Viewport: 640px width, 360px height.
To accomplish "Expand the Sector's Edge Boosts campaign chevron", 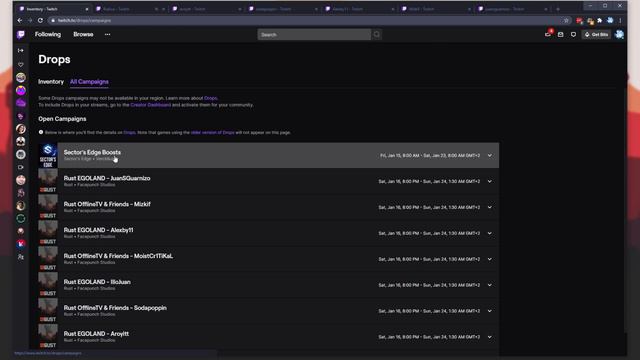I will [489, 156].
